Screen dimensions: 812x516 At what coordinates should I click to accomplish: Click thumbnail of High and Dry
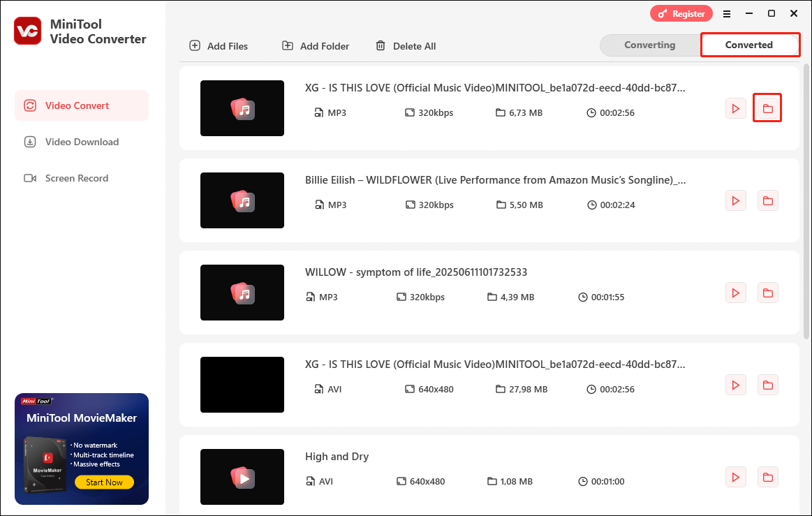click(x=242, y=477)
